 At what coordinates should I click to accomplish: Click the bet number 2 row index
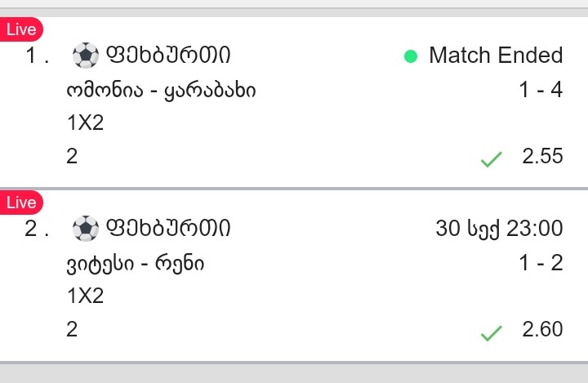(x=36, y=229)
